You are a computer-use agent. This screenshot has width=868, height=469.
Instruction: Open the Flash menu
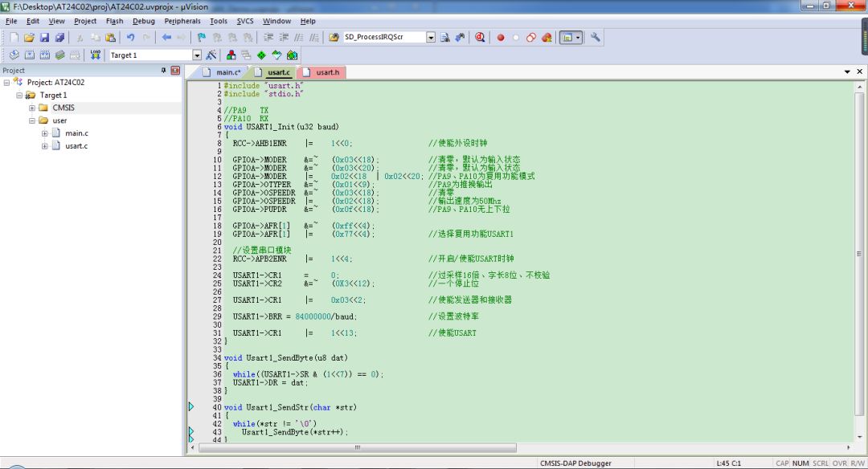pyautogui.click(x=114, y=21)
